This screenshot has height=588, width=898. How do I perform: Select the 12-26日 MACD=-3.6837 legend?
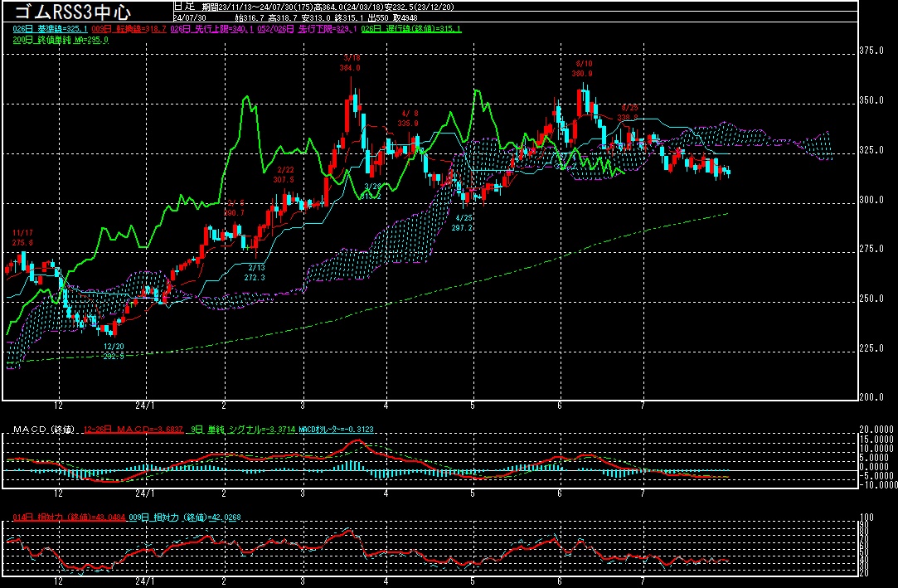tap(133, 430)
